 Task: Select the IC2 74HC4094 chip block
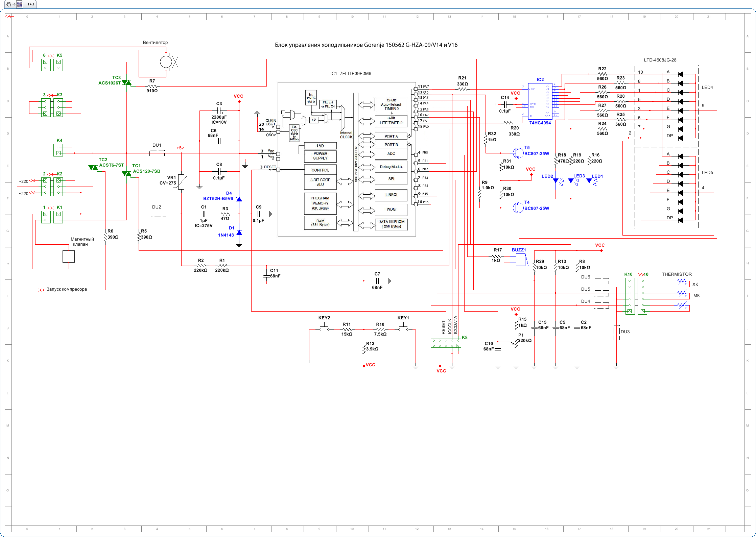(x=540, y=101)
